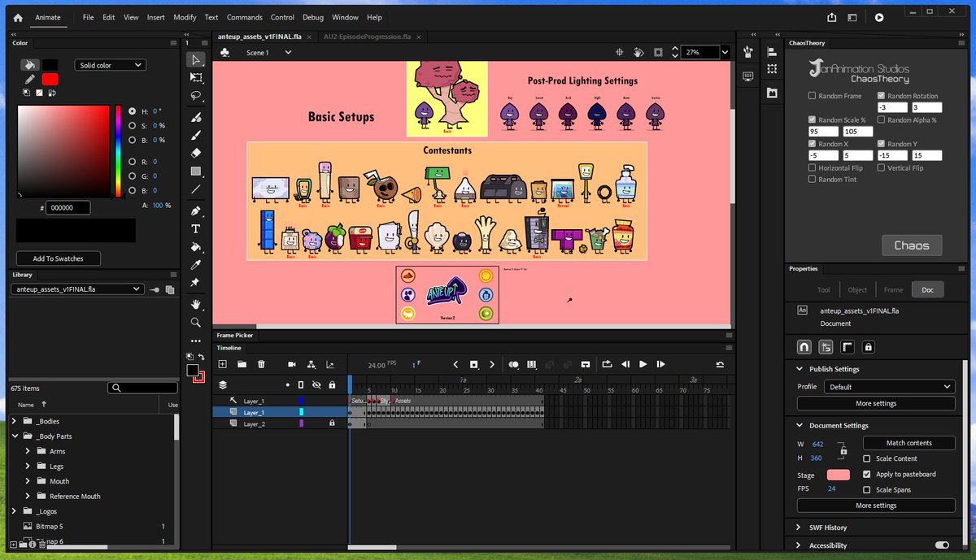Viewport: 976px width, 560px height.
Task: Add a new layer in the timeline
Action: (222, 364)
